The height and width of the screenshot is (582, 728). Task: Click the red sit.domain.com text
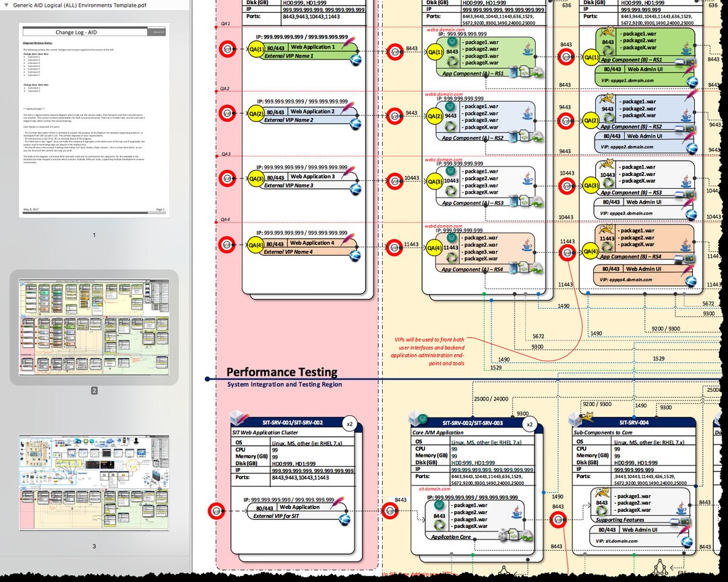[x=435, y=489]
